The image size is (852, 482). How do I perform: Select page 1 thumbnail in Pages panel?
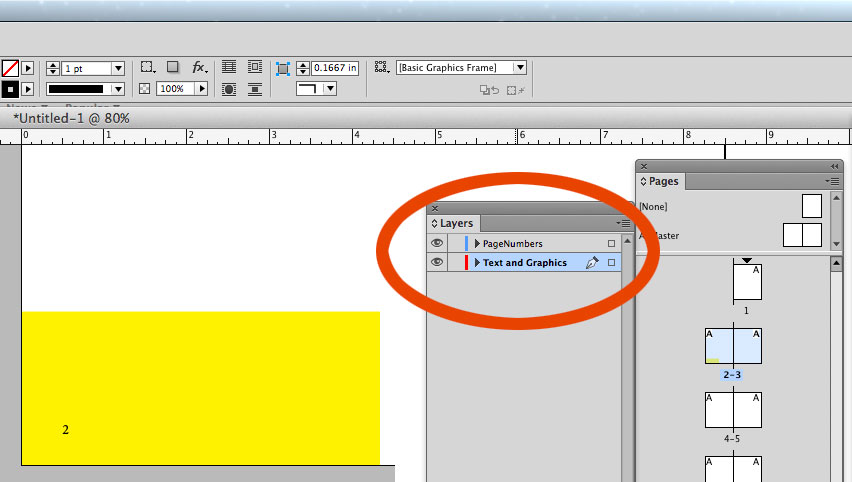[747, 282]
